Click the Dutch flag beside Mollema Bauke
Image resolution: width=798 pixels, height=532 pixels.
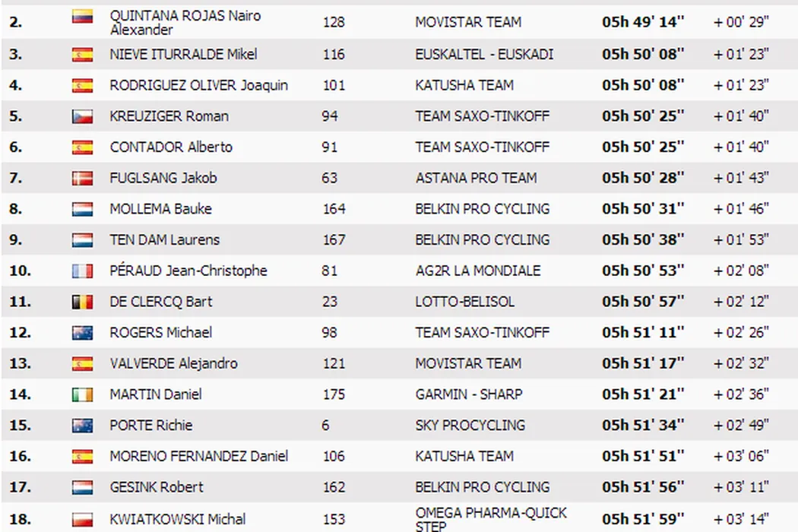[82, 209]
